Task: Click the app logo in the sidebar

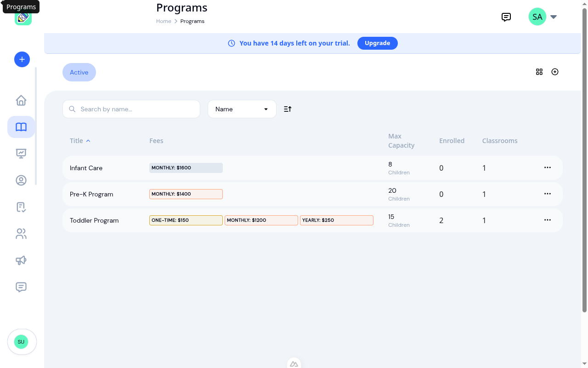Action: coord(23,18)
